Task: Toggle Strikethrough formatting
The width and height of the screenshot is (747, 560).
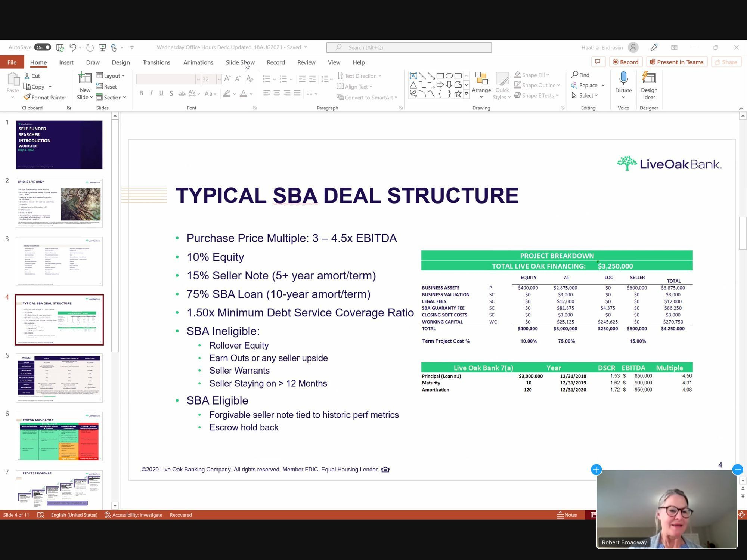Action: pyautogui.click(x=182, y=93)
